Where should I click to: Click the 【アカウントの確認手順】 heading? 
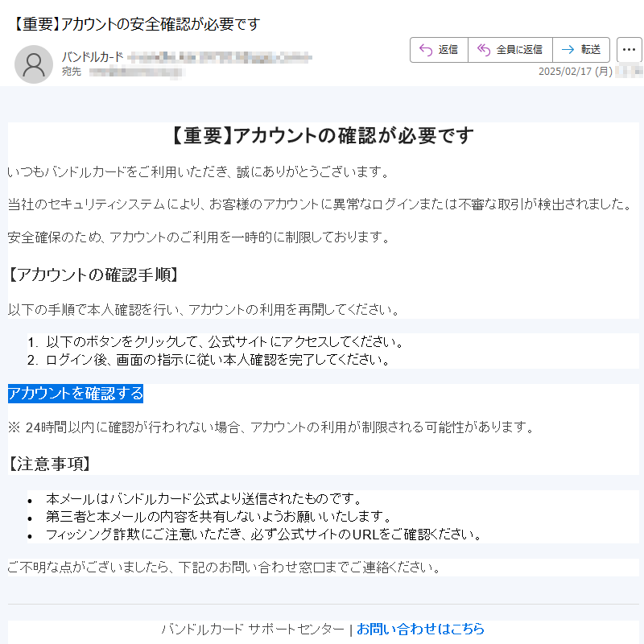click(93, 275)
